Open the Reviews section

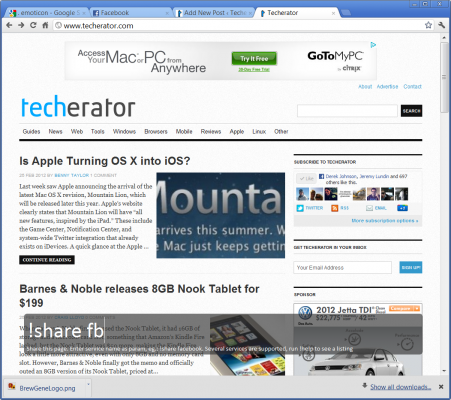click(x=211, y=131)
